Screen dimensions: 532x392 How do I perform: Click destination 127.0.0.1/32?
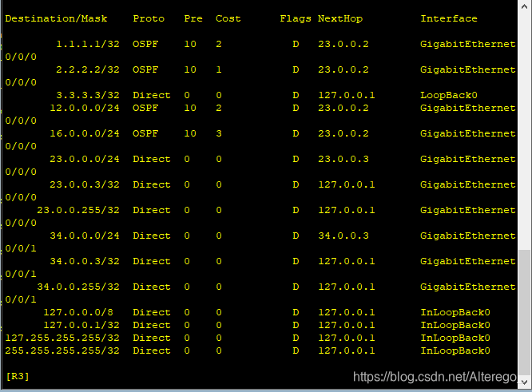81,325
